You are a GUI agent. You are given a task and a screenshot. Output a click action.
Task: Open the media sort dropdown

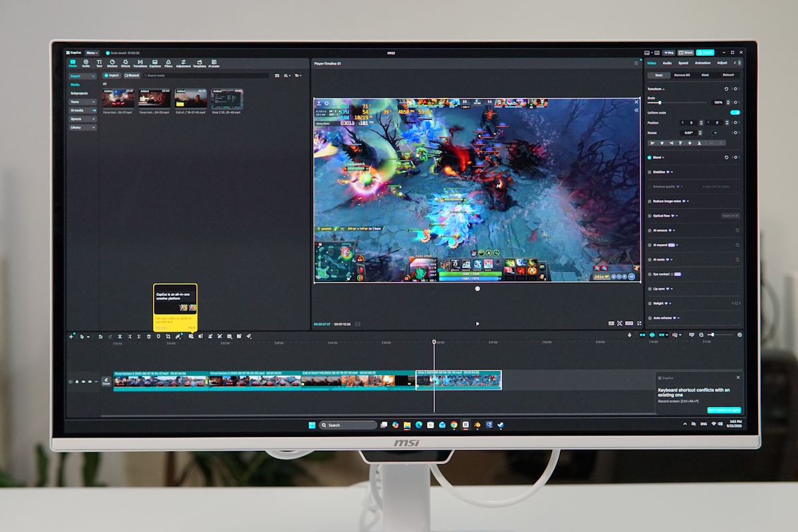tap(287, 75)
